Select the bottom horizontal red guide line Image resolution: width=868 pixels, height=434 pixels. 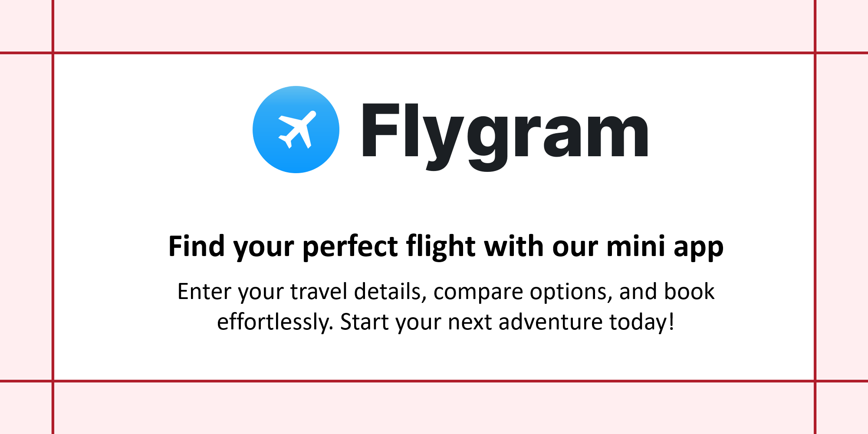tap(434, 381)
